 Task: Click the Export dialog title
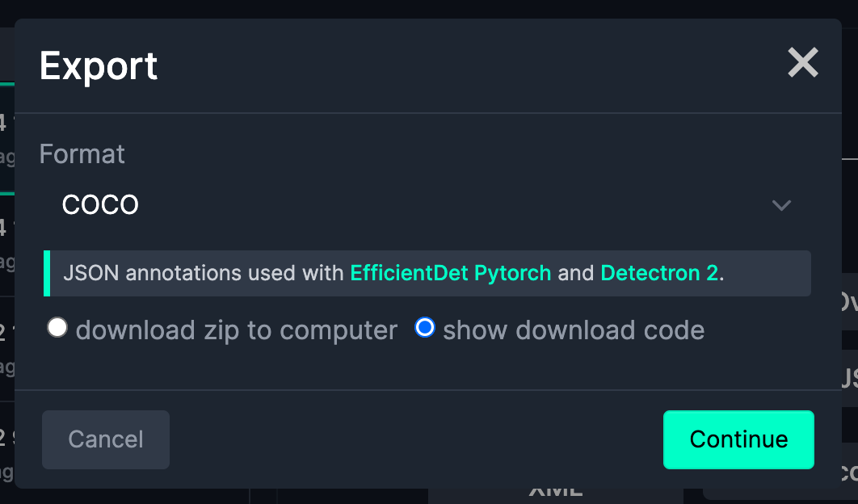(99, 65)
